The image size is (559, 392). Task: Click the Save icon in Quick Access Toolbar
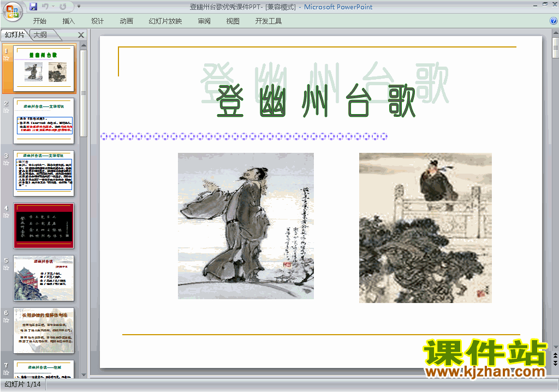point(33,7)
